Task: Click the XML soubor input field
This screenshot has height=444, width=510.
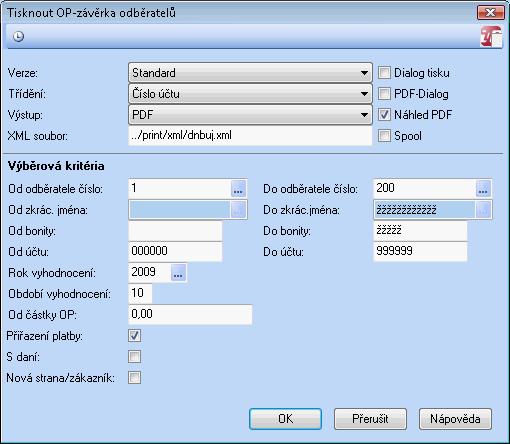Action: click(x=250, y=136)
